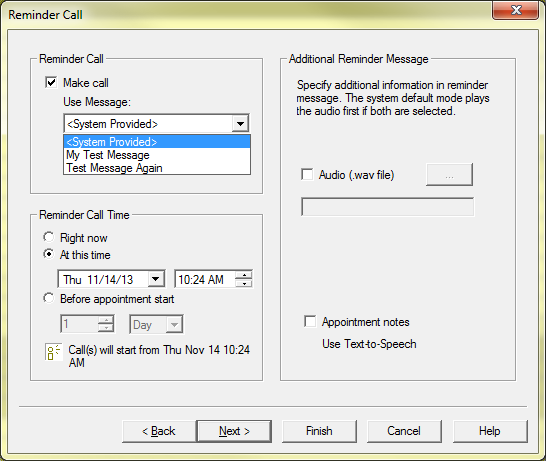Return using the Back button
Viewport: 546px width, 461px height.
(159, 431)
